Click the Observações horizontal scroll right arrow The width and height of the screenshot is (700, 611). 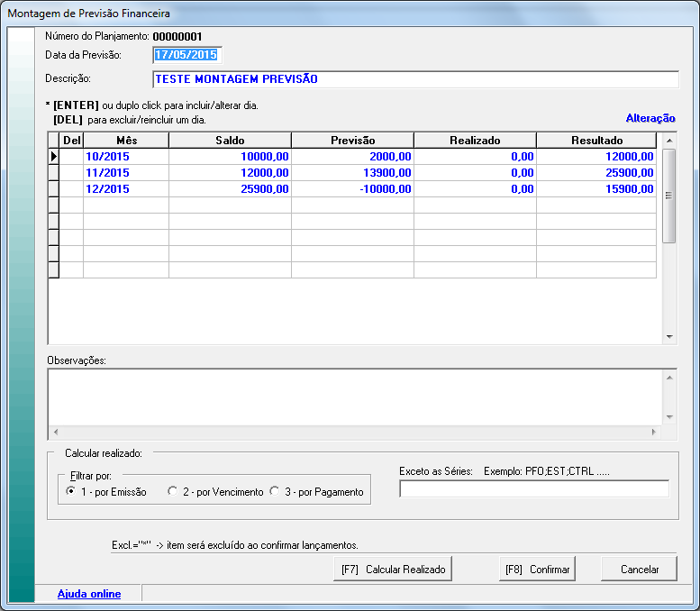[654, 433]
